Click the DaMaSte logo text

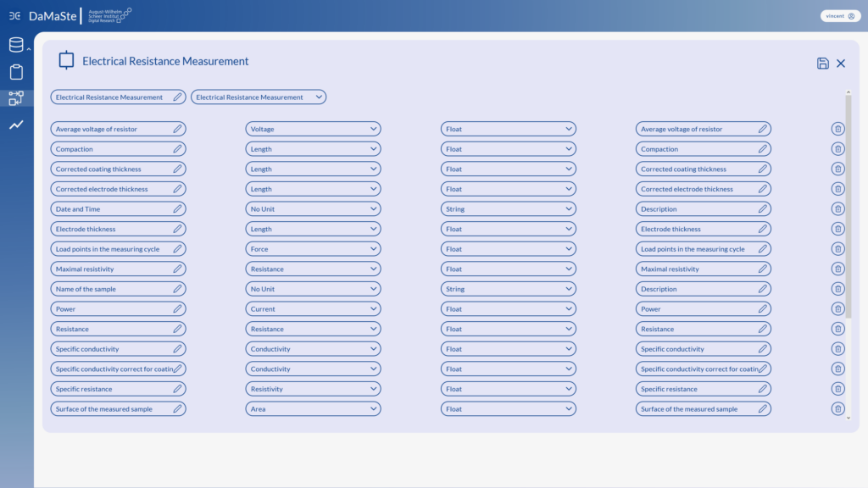tap(53, 16)
